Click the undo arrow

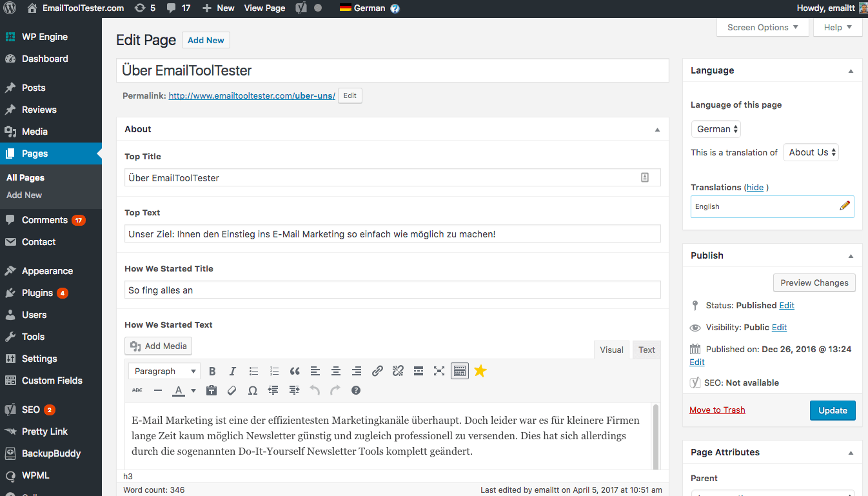point(315,390)
